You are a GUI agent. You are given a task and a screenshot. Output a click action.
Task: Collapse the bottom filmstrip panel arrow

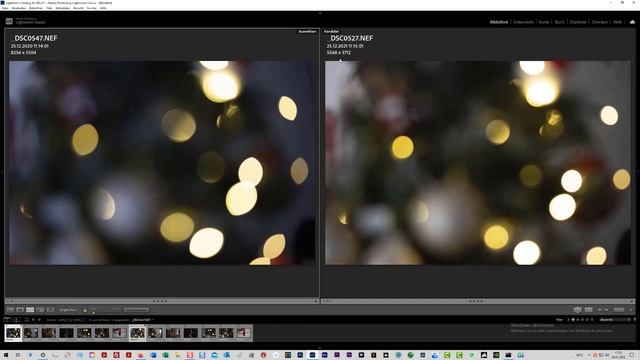(x=320, y=348)
